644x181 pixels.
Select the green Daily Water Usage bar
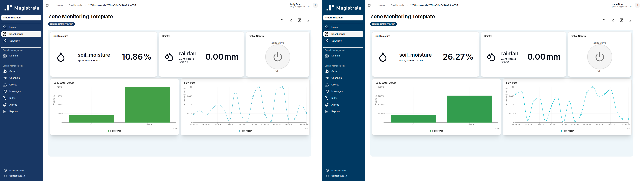147,105
